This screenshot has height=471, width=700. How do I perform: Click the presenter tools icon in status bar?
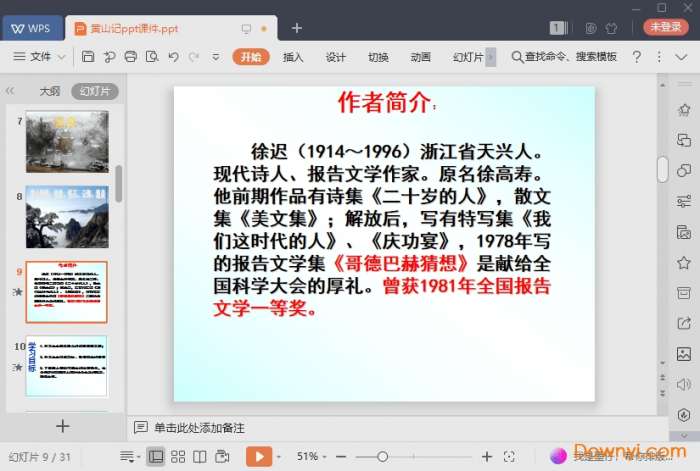coord(222,456)
